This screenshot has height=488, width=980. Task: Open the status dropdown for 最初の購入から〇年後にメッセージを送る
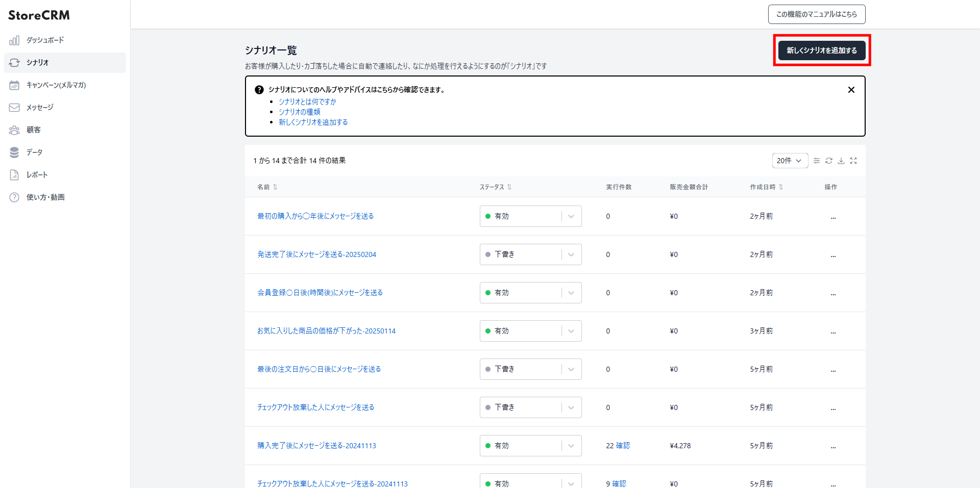point(571,216)
